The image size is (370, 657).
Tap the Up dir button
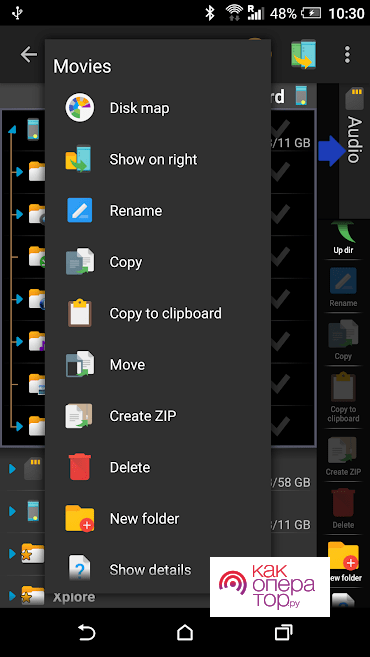pos(343,239)
